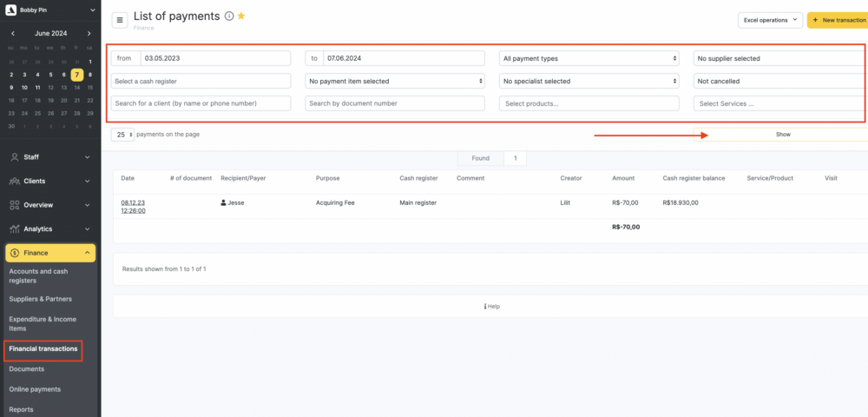Click the Select products field

pyautogui.click(x=589, y=103)
